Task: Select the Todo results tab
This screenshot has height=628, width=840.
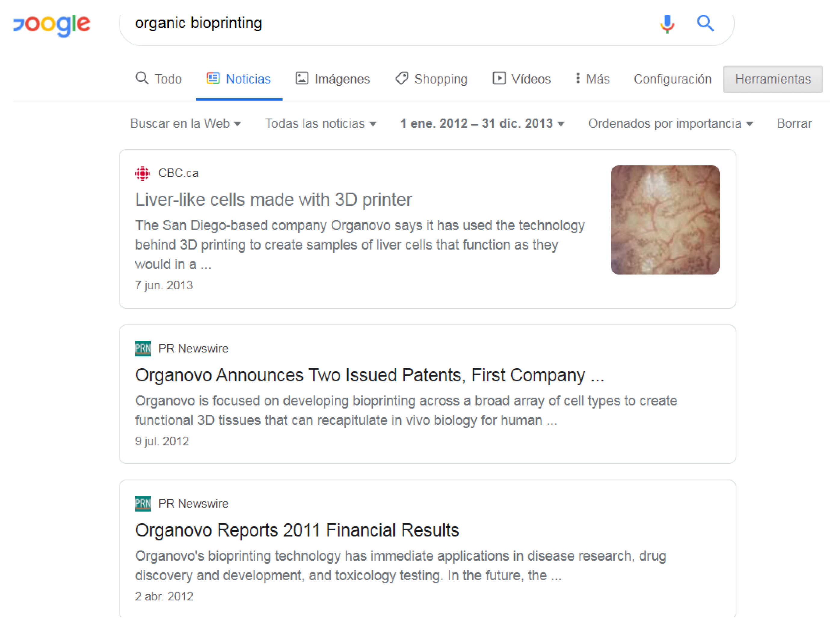Action: (159, 78)
